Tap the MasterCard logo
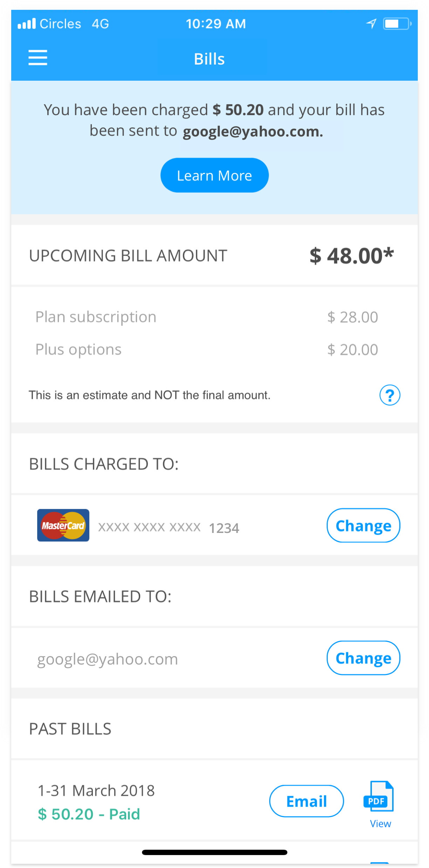The width and height of the screenshot is (429, 868). click(x=63, y=525)
